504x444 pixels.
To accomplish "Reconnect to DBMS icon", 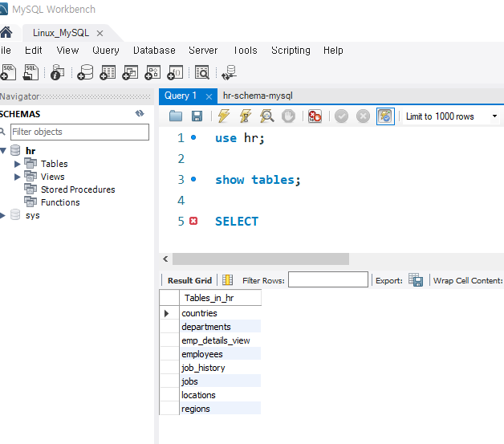I will coord(230,72).
